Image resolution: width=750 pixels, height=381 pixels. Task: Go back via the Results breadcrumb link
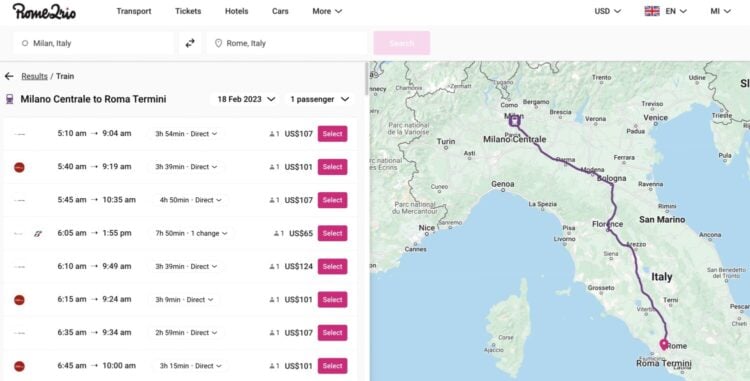pos(34,76)
